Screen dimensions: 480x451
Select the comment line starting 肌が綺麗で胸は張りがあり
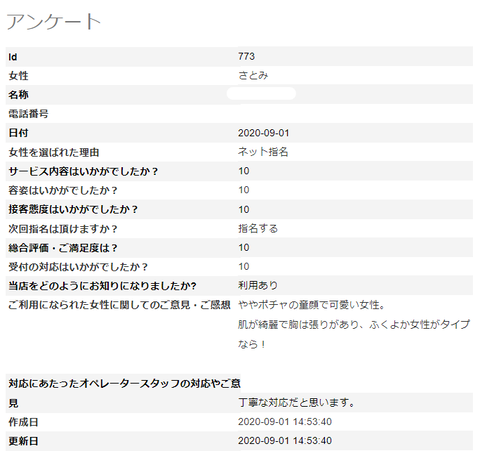point(354,324)
